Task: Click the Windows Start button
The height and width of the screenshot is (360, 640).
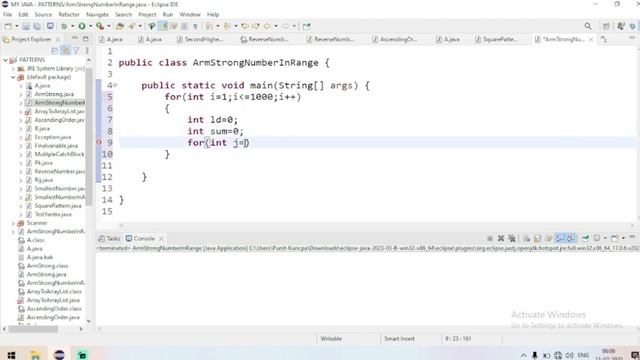Action: point(11,355)
